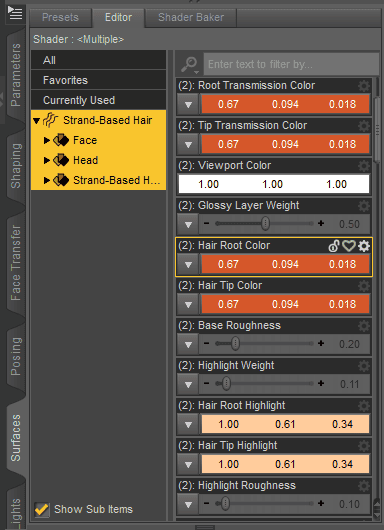
Task: Select the Favorites filter
Action: pyautogui.click(x=98, y=80)
